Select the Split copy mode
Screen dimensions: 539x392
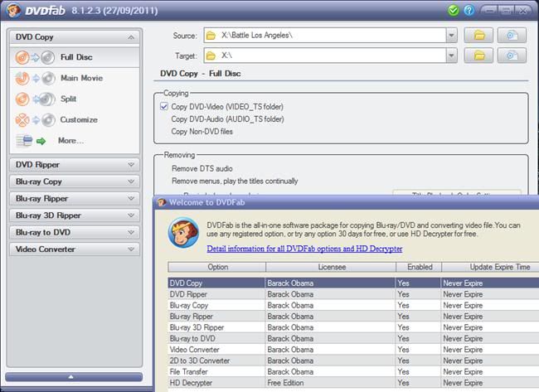pos(75,99)
